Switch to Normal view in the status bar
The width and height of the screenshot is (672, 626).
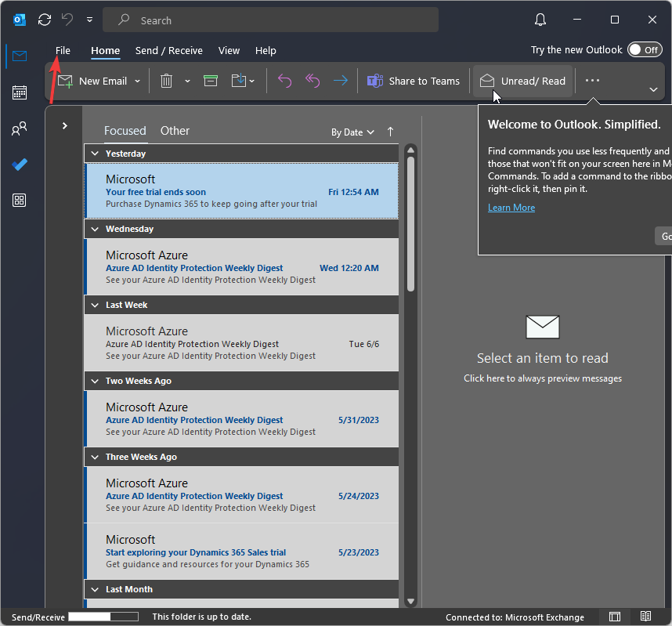(x=615, y=617)
